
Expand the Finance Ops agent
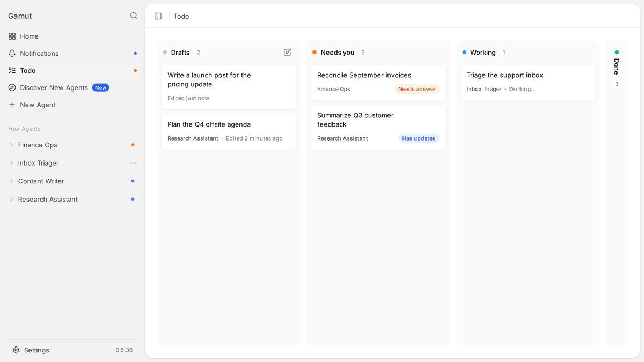pyautogui.click(x=11, y=145)
